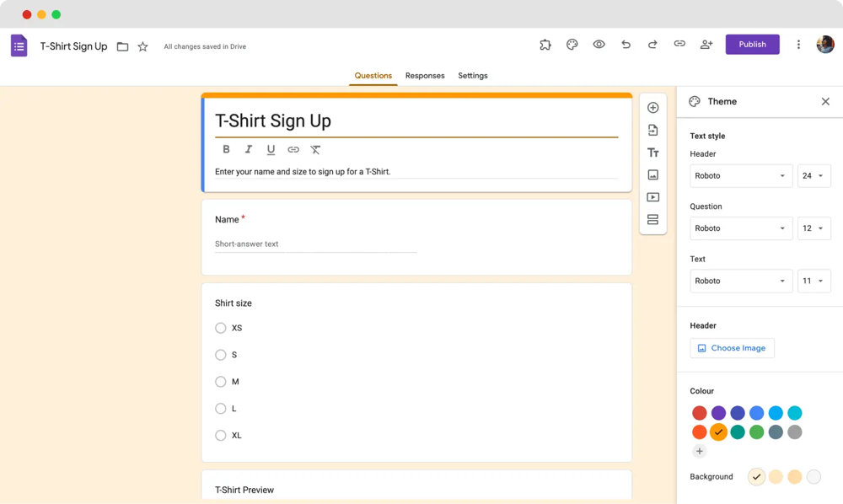Screen dimensions: 843x504
Task: Open the import questions tool
Action: click(653, 130)
